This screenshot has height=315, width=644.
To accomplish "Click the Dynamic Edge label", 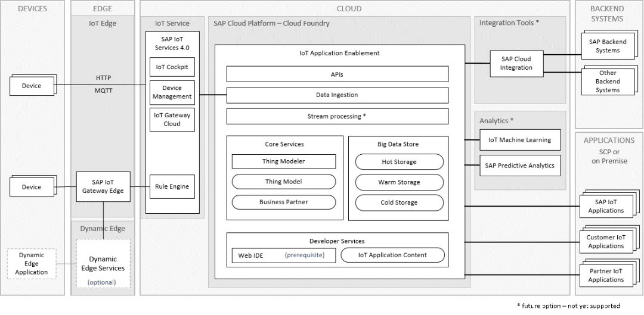I will [x=103, y=229].
